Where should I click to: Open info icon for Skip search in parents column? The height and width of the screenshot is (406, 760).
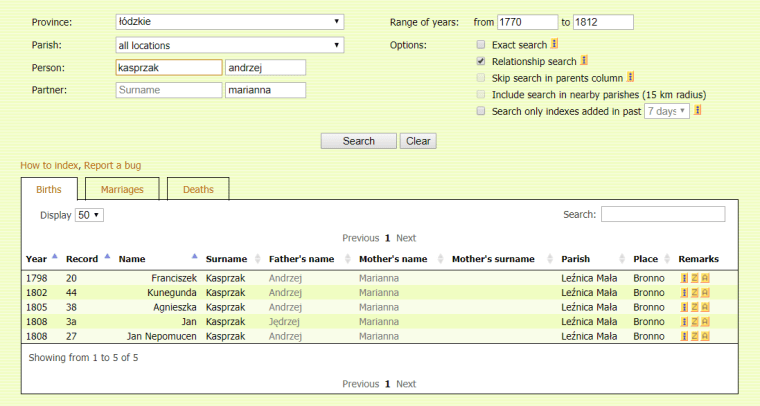pos(631,77)
